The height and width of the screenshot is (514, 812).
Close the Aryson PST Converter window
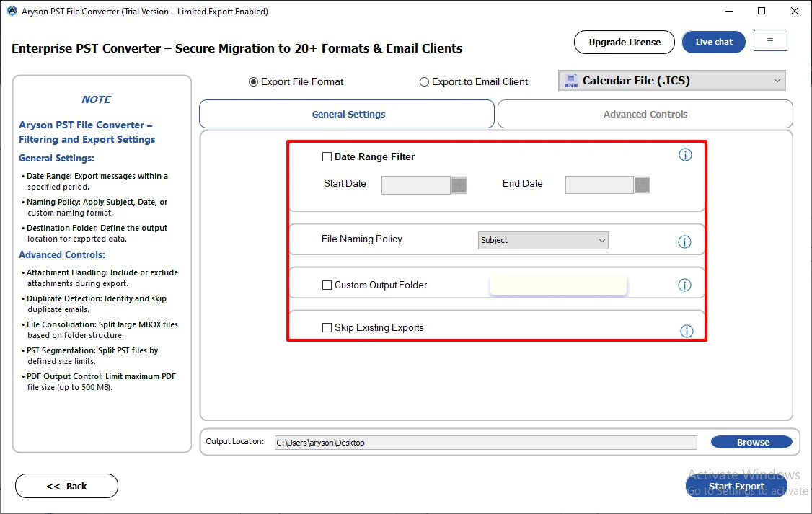click(795, 11)
